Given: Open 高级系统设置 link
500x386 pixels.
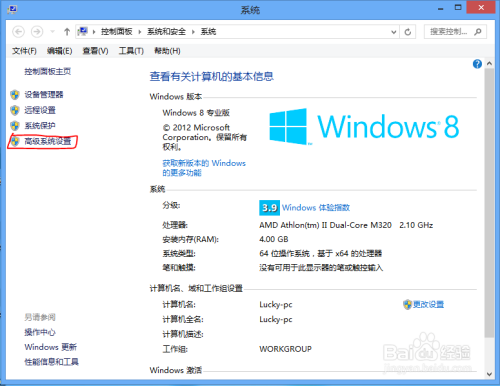Looking at the screenshot, I should click(x=48, y=141).
